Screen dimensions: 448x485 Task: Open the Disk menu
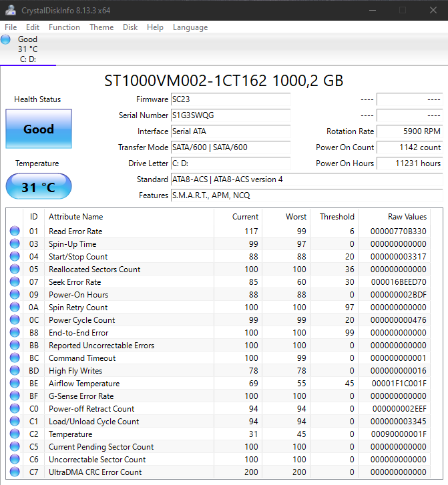(x=130, y=27)
